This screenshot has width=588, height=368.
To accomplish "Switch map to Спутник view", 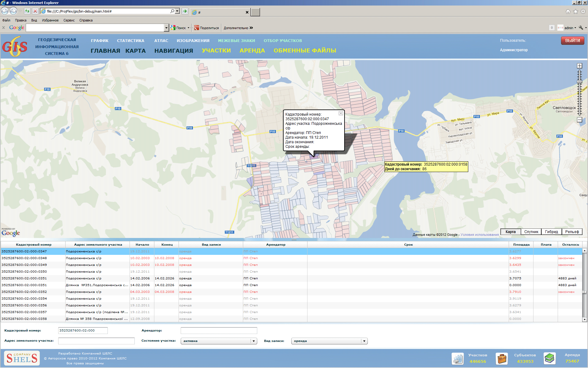I will click(531, 232).
